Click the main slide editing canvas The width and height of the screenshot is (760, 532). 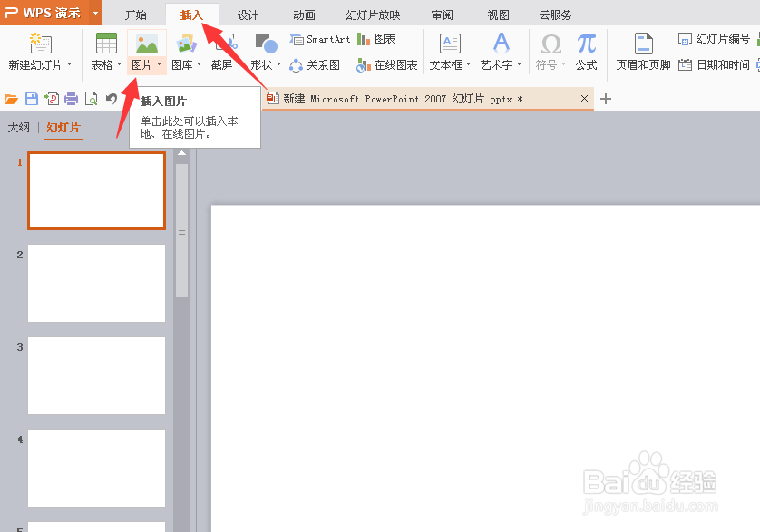pos(486,368)
